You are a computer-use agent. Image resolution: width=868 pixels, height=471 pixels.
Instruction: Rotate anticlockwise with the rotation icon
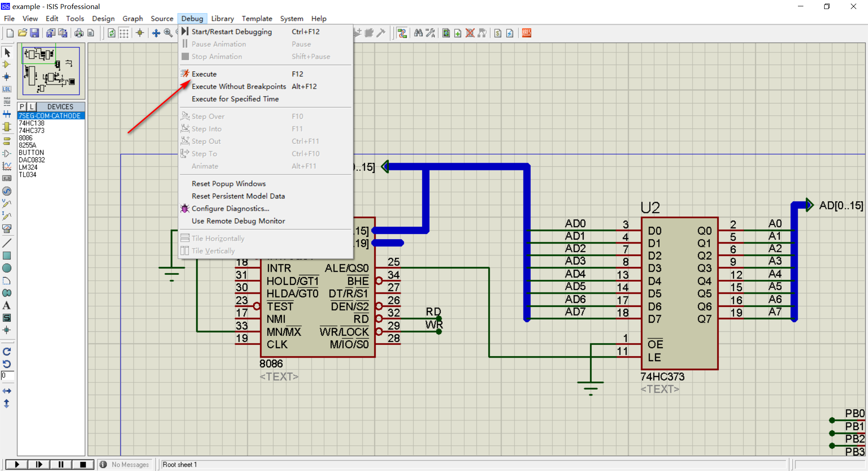pos(7,364)
